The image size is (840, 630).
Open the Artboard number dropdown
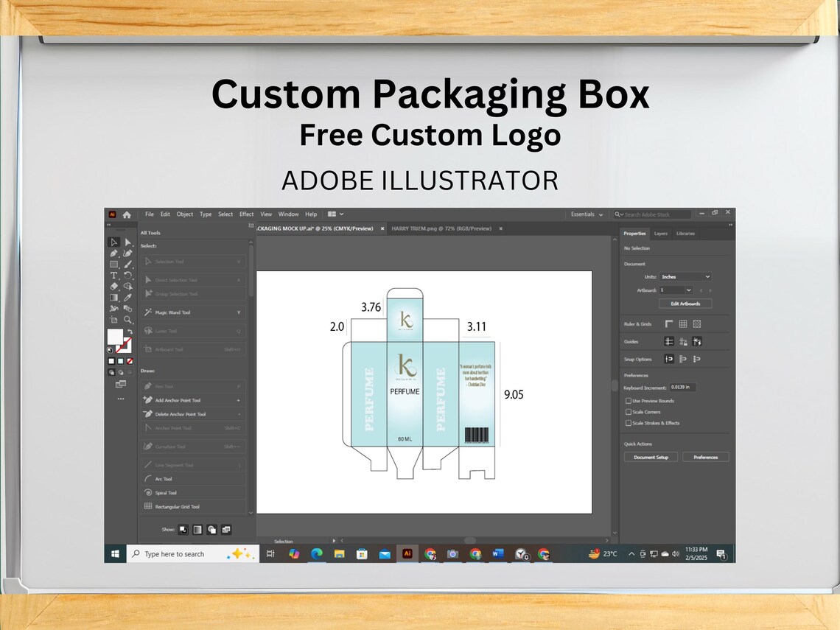676,290
